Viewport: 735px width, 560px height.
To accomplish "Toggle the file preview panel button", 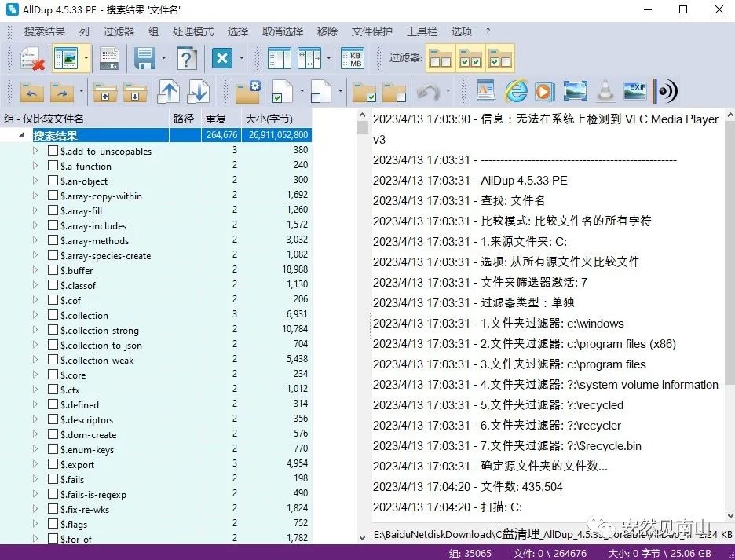I will click(66, 59).
